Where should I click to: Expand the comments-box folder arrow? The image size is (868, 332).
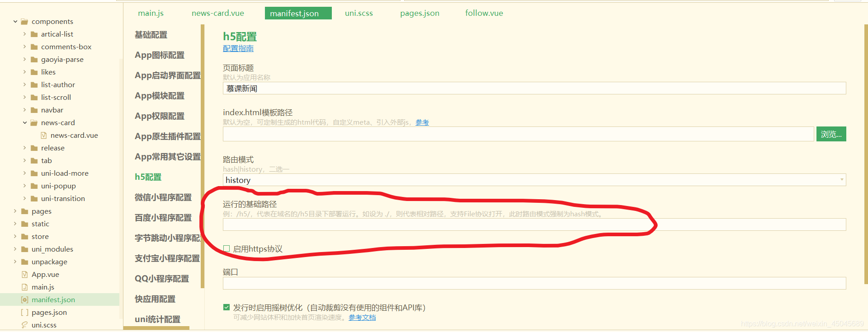(x=24, y=47)
